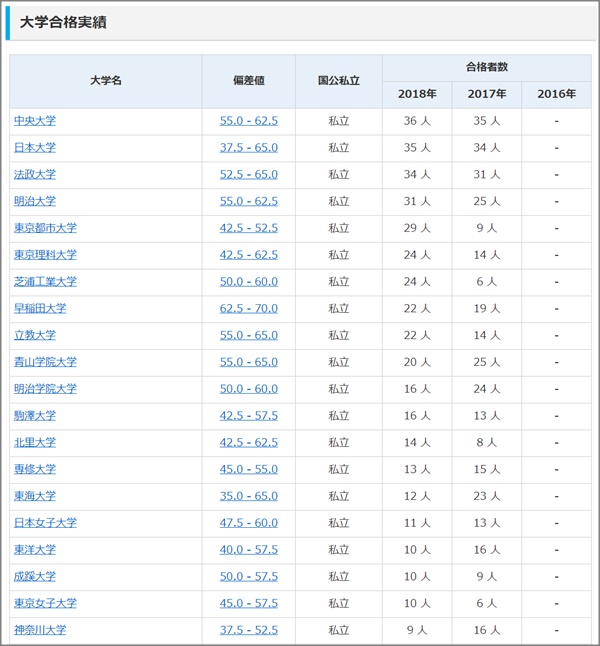Open the 日本女子大学 link
Viewport: 600px width, 646px height.
tap(45, 522)
